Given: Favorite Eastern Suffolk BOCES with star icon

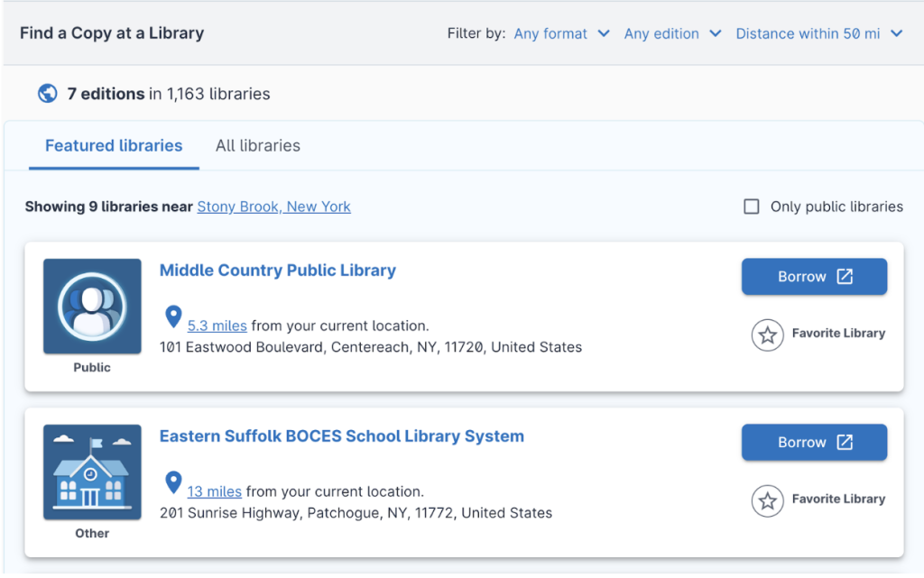Looking at the screenshot, I should 767,500.
